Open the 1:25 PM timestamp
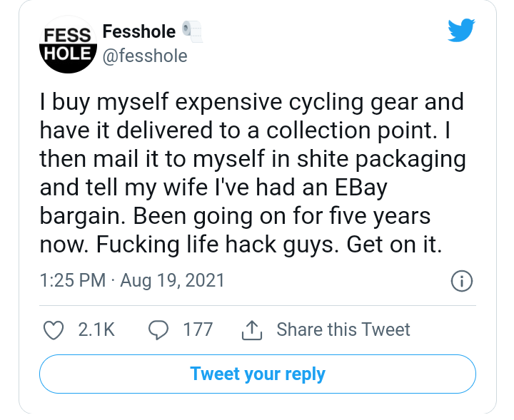514x420 pixels. tap(72, 281)
